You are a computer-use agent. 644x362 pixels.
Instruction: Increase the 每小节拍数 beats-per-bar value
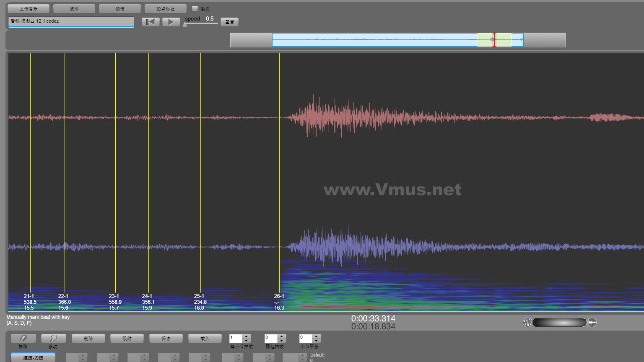(x=247, y=336)
